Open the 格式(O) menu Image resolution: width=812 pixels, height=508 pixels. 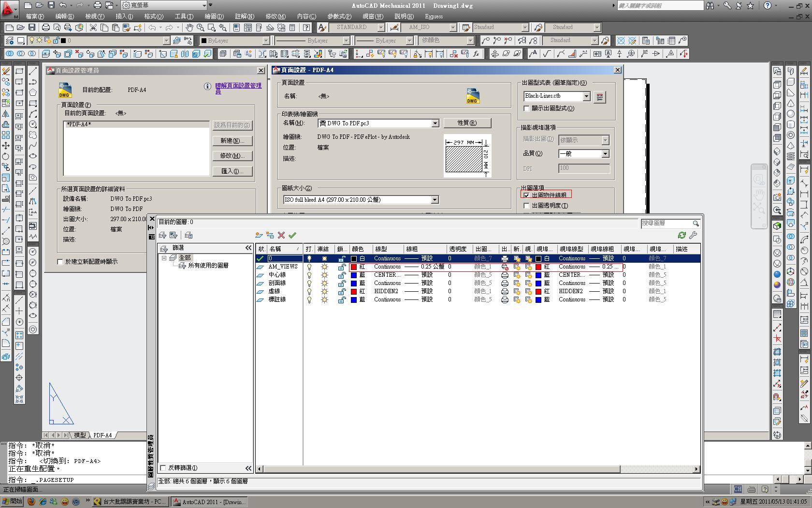coord(153,16)
